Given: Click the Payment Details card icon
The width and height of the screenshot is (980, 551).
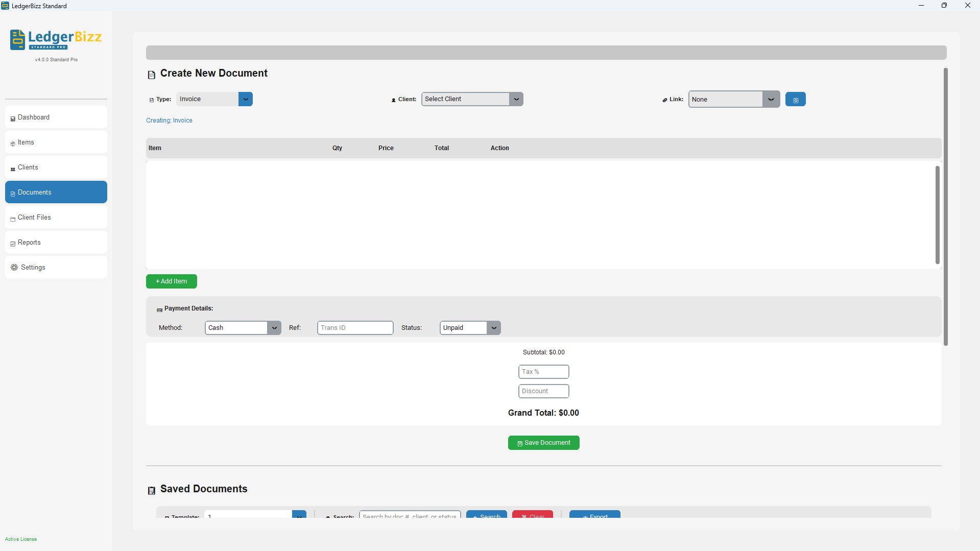Looking at the screenshot, I should click(x=159, y=309).
